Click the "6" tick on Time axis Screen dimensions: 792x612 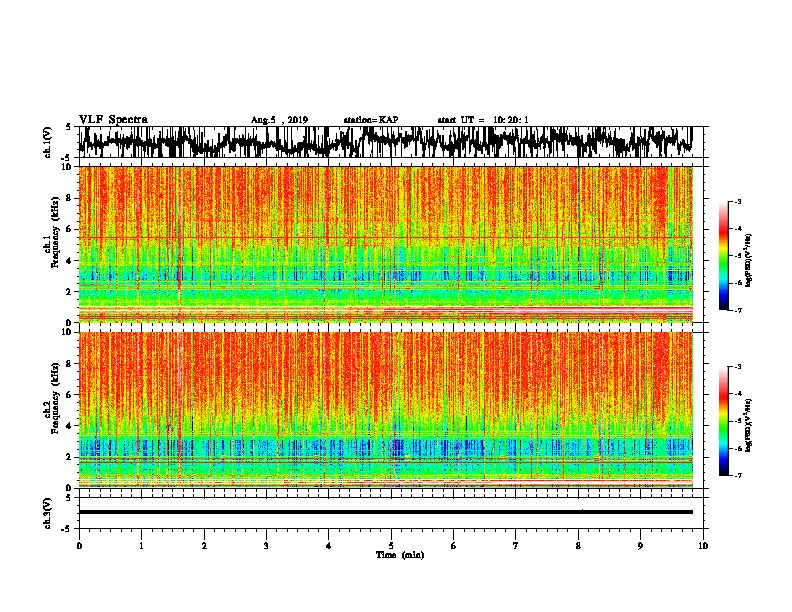(454, 546)
